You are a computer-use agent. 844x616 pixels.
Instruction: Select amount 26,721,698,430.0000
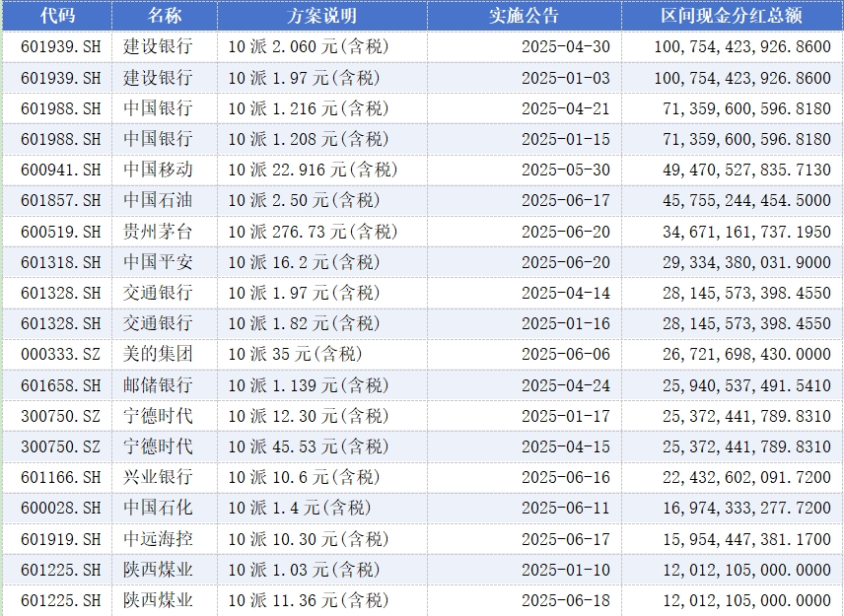[732, 355]
